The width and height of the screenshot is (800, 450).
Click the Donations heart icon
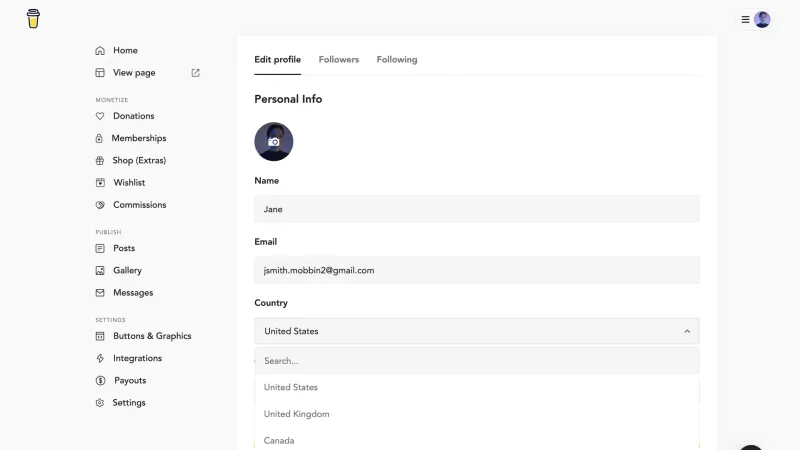click(100, 116)
